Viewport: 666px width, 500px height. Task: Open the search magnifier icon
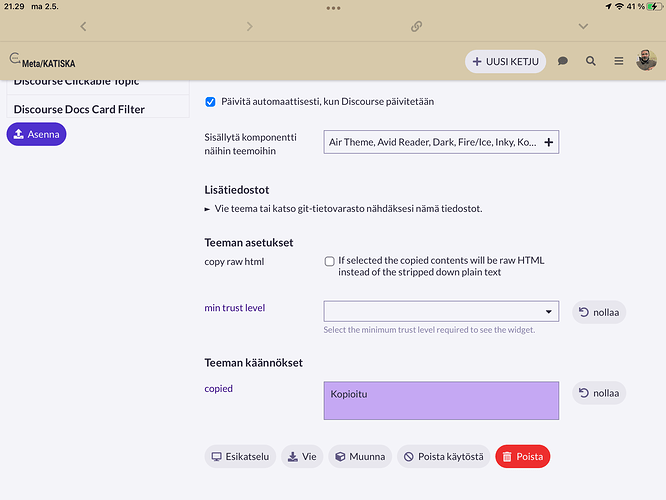coord(590,61)
